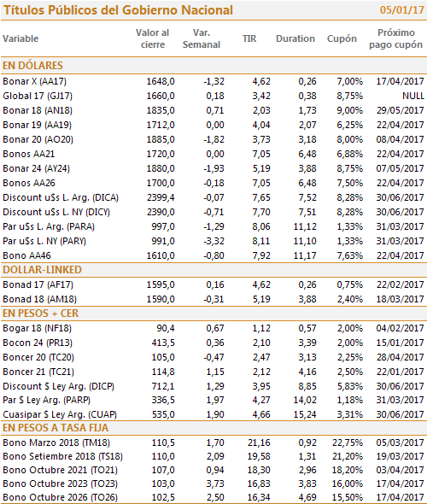Select Bono Octubre 2026 (TO26) row label
Image resolution: width=427 pixels, height=504 pixels.
tap(60, 497)
